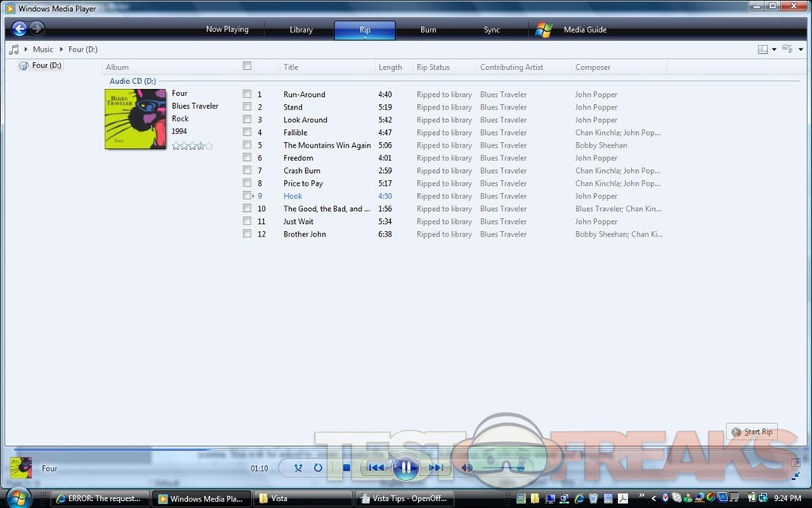Screen dimensions: 812x508
Task: Toggle the select-all checkbox in the header
Action: (247, 67)
